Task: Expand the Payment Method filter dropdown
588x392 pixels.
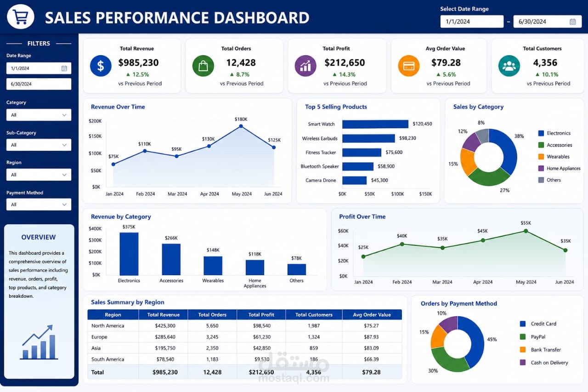Action: [x=39, y=205]
